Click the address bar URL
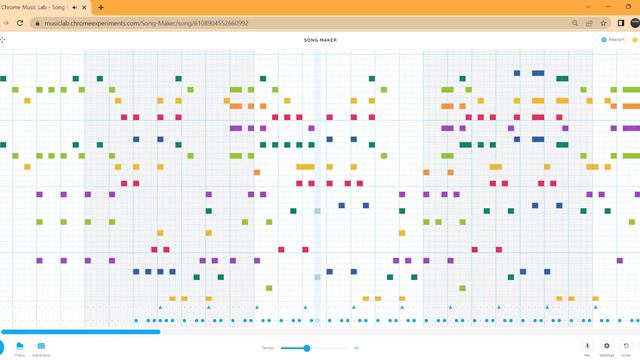Image resolution: width=640 pixels, height=360 pixels. 146,23
